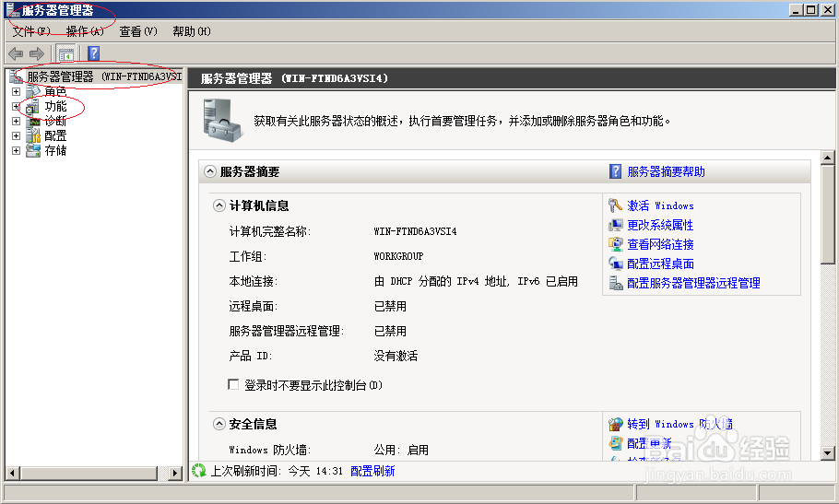
Task: Open the Help toolbar question-mark icon
Action: (x=94, y=53)
